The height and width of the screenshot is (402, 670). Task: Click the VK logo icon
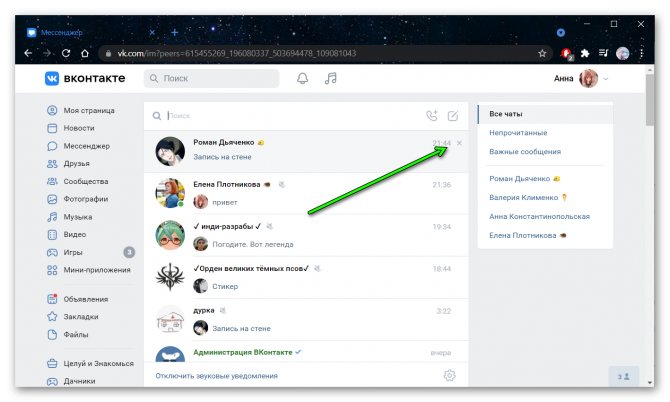coord(52,79)
